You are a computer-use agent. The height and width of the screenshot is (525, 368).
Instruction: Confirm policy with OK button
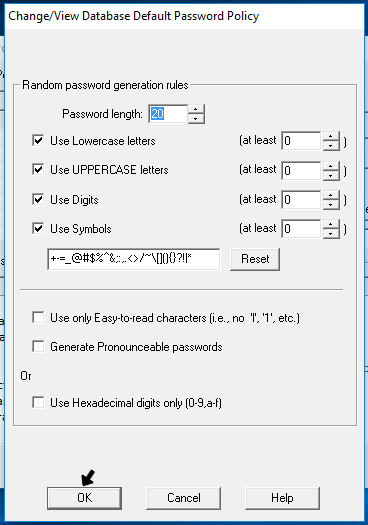click(84, 498)
